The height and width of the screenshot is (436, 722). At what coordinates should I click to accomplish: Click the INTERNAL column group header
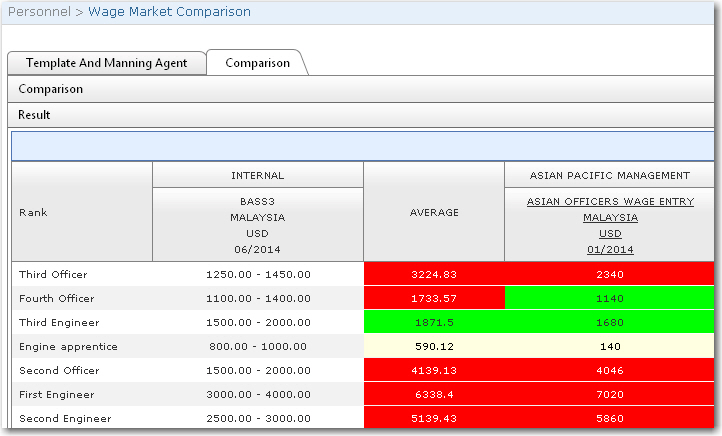click(257, 175)
